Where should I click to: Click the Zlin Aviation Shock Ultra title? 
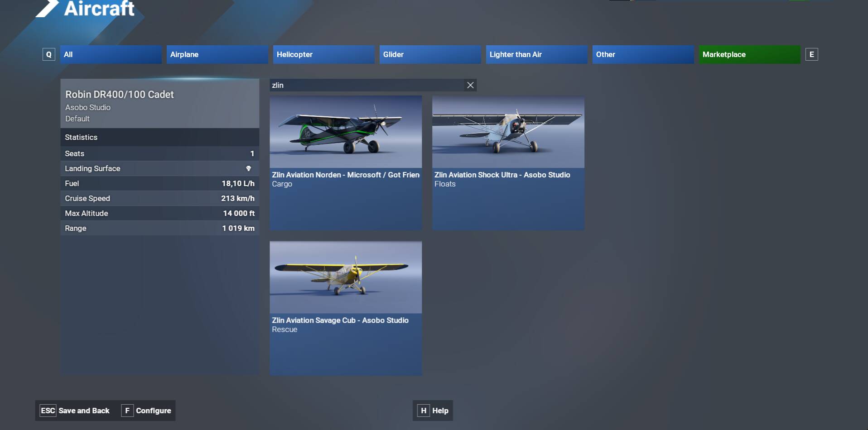click(x=502, y=175)
